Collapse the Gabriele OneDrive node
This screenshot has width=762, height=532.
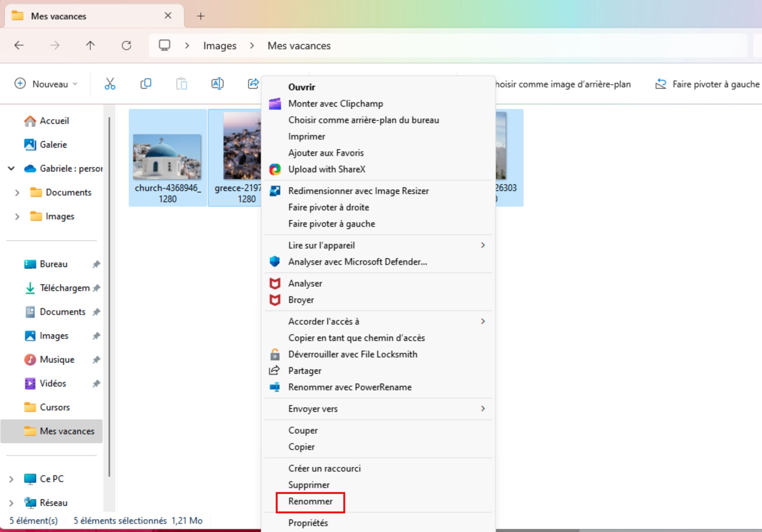pos(11,169)
